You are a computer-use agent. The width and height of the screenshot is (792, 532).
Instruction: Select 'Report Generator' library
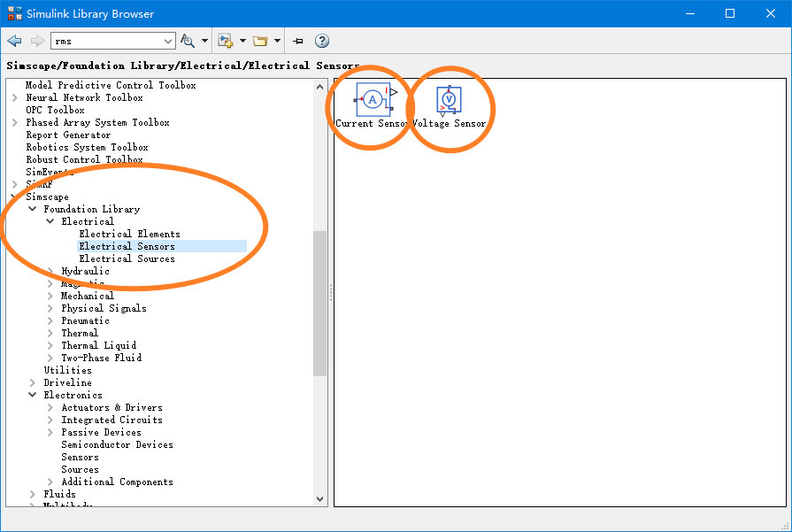tap(68, 135)
